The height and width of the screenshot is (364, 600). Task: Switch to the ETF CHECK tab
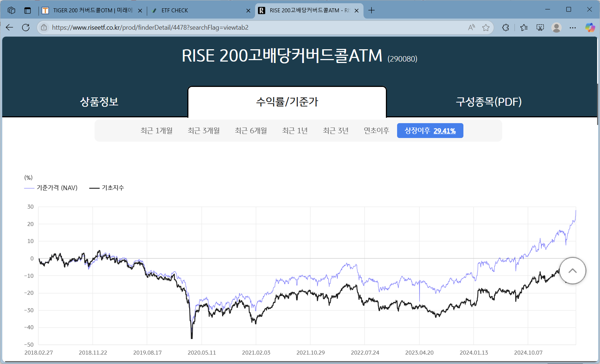[201, 11]
